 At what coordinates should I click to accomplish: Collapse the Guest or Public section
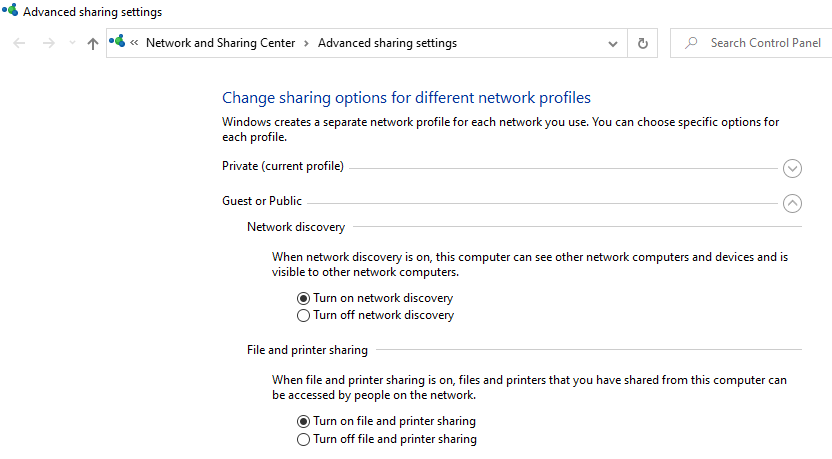point(792,203)
